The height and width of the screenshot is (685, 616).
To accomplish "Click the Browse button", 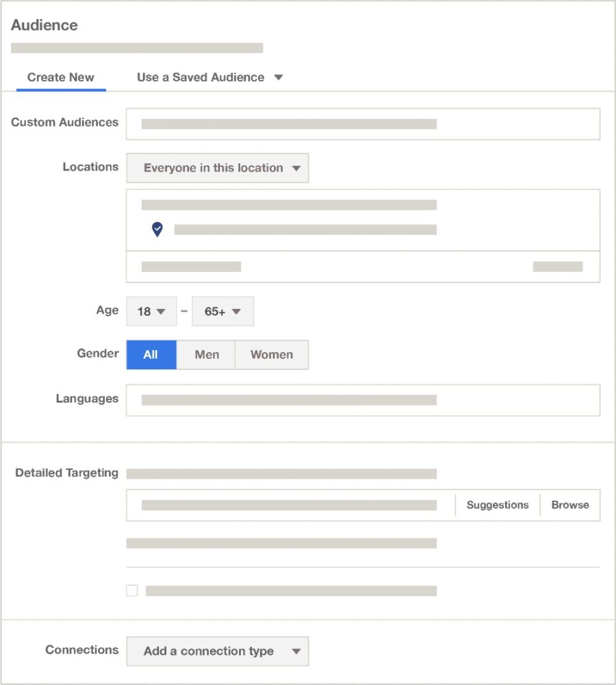I will point(570,505).
